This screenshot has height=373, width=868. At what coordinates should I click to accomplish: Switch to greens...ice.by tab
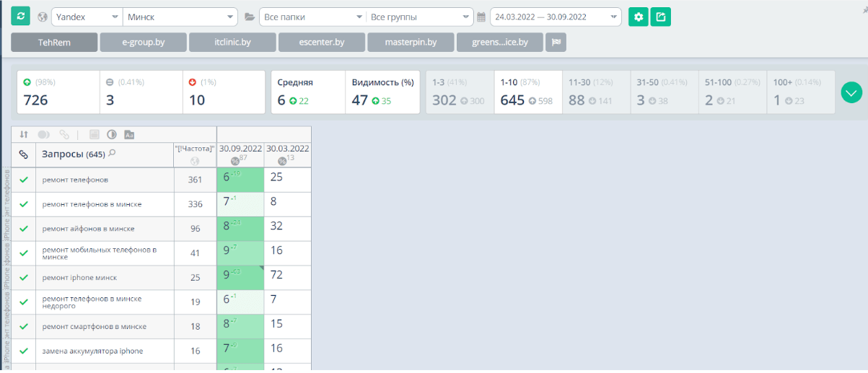(500, 43)
